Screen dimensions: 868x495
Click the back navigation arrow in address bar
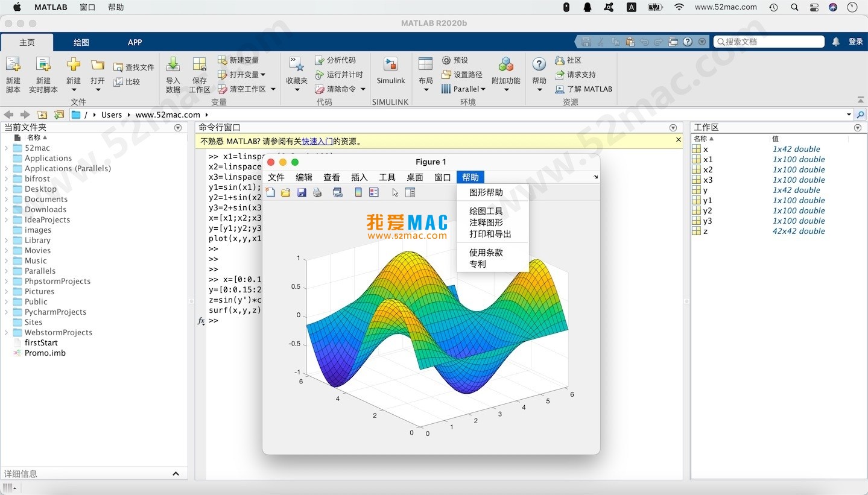[x=8, y=115]
